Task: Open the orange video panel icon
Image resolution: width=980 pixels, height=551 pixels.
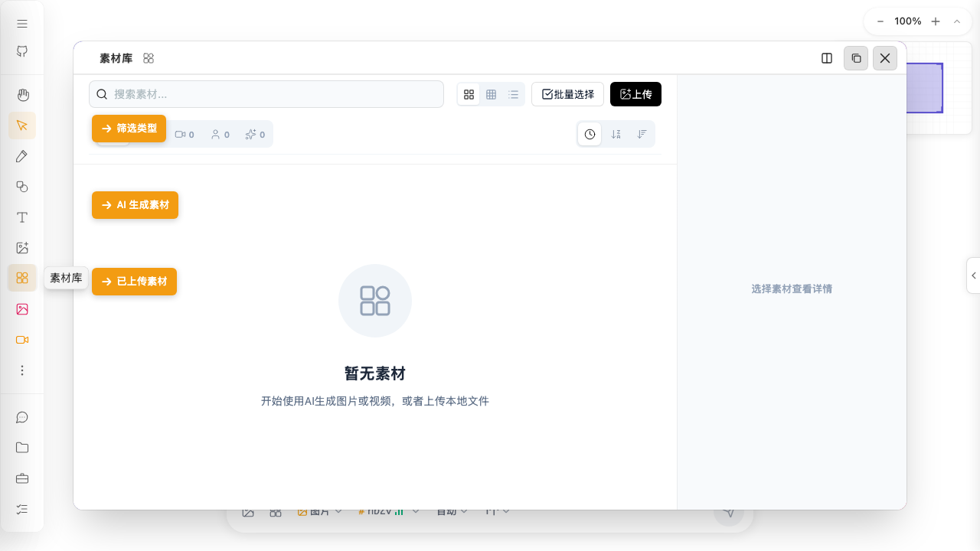Action: tap(22, 340)
